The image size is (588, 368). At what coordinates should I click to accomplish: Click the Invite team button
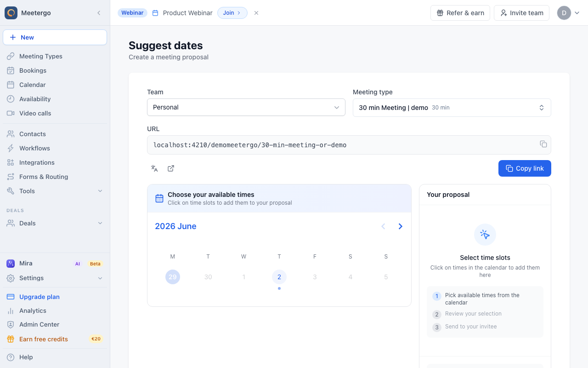521,13
